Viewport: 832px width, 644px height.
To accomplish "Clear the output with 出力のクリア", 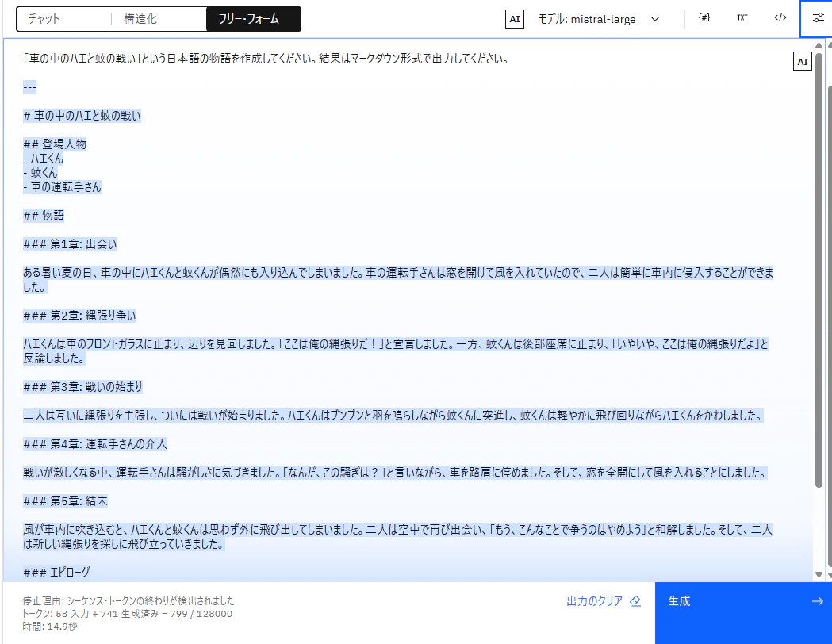I will coord(604,601).
